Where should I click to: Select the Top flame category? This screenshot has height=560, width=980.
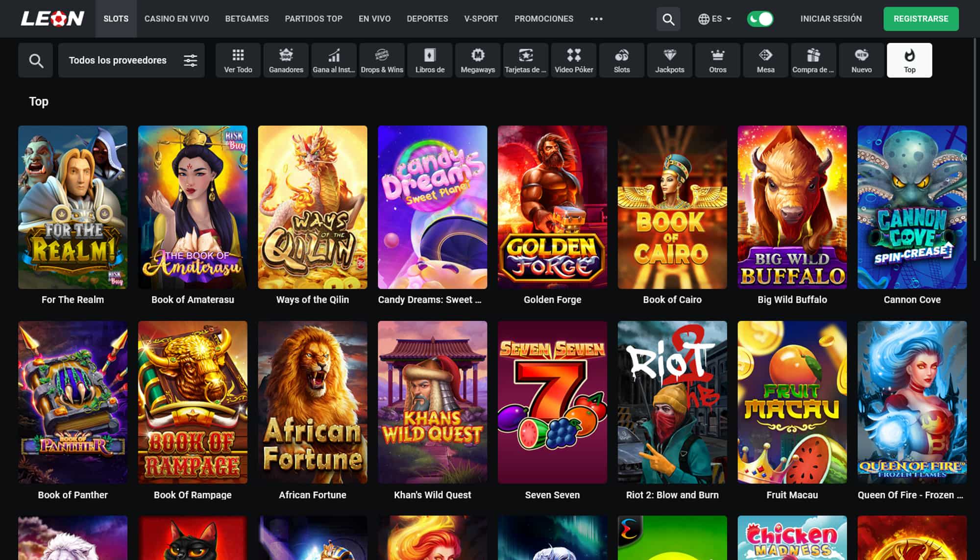(909, 60)
